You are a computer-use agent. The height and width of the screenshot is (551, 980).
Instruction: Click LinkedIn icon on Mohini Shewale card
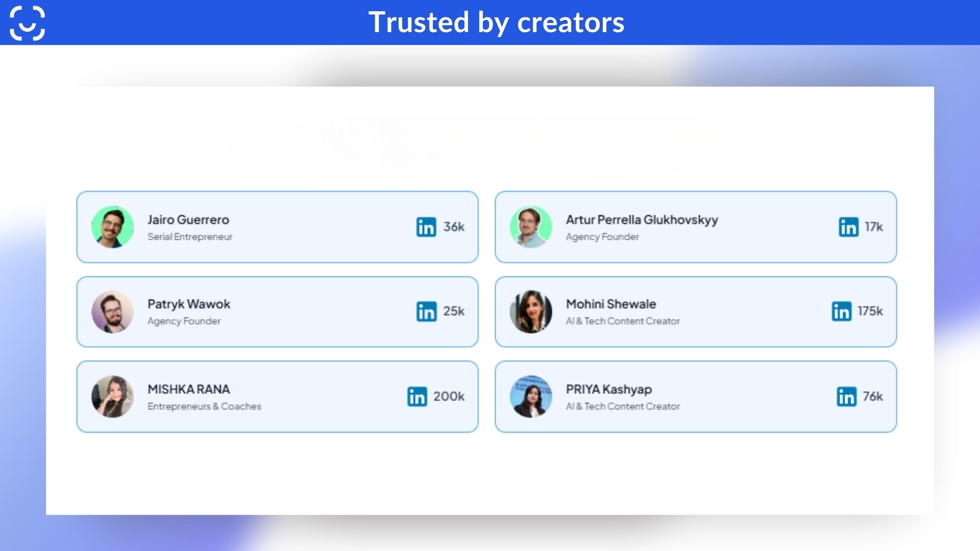click(841, 311)
